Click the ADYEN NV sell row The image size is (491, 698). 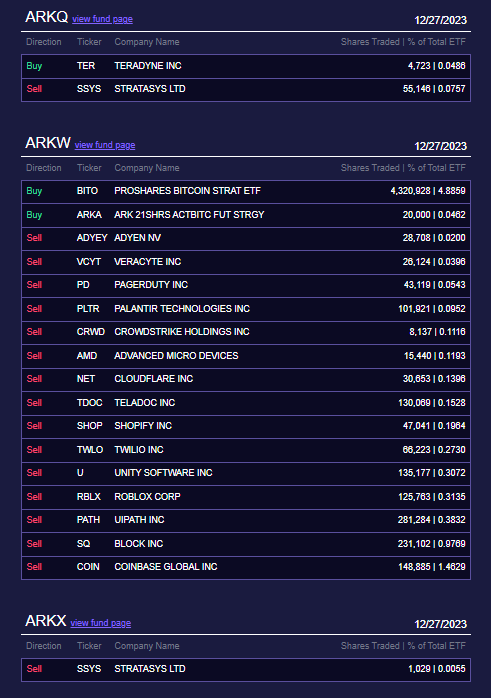[246, 238]
